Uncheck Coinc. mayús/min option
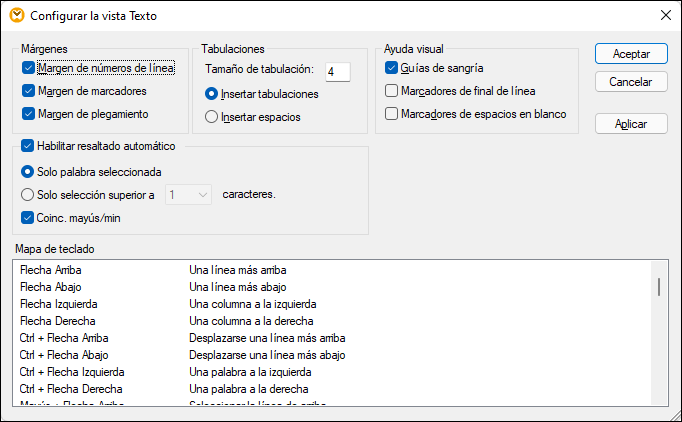The image size is (682, 422). click(x=28, y=217)
